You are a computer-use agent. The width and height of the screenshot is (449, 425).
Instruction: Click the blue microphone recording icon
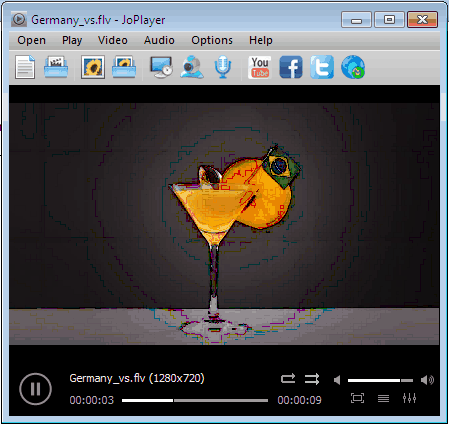coord(223,67)
